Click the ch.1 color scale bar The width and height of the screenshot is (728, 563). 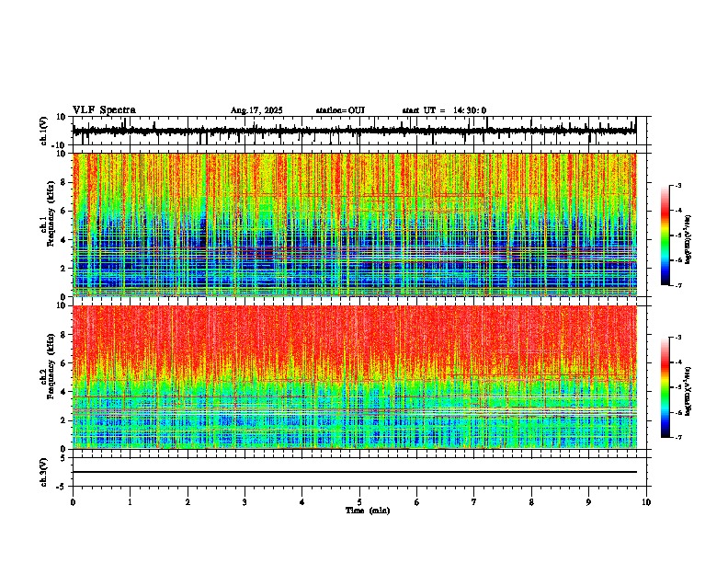pyautogui.click(x=665, y=236)
